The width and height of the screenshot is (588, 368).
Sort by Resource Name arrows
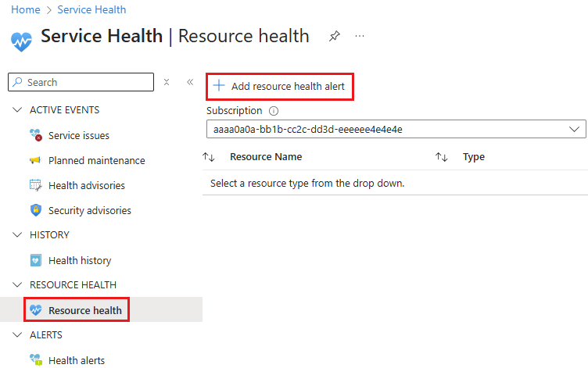[209, 157]
